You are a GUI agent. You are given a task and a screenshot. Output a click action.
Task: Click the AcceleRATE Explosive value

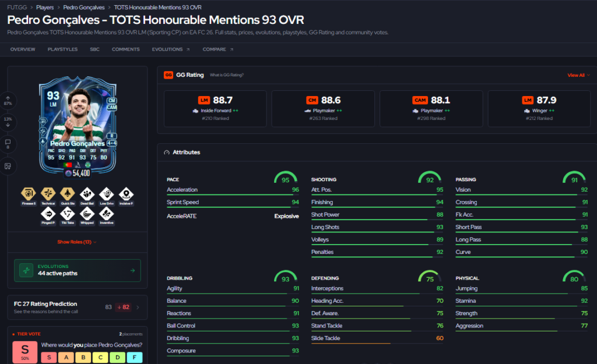(x=286, y=216)
